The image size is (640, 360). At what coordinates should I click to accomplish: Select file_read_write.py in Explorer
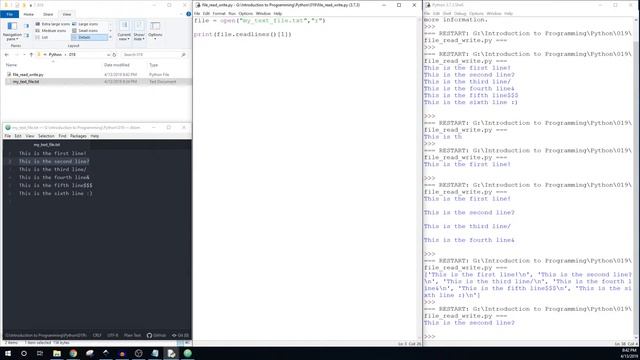point(28,75)
